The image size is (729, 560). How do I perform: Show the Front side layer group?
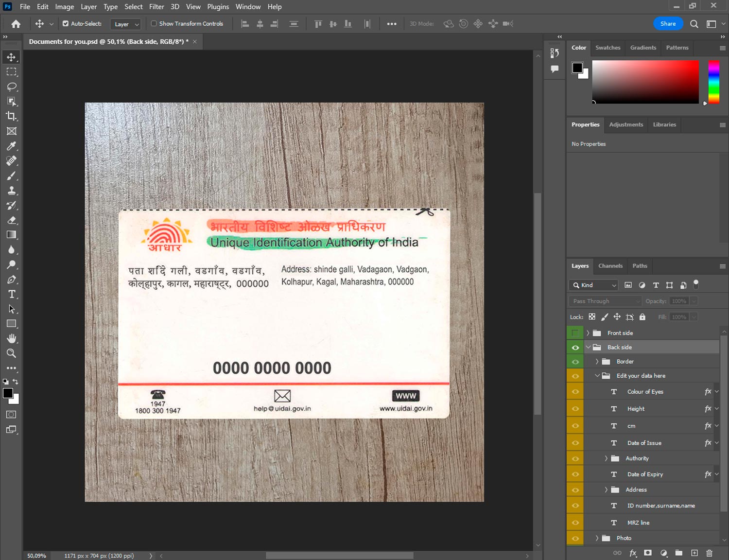(x=575, y=333)
